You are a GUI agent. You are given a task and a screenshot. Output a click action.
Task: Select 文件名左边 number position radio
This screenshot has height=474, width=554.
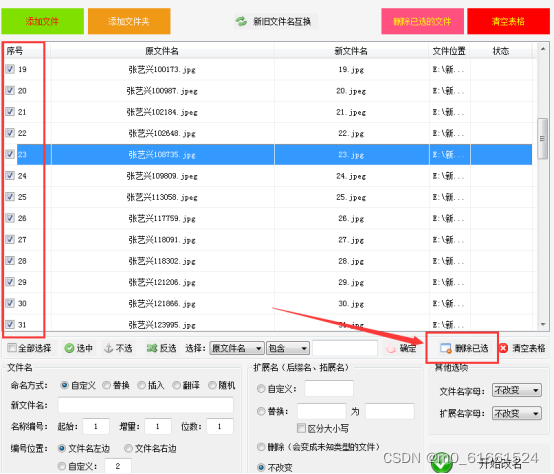click(62, 448)
